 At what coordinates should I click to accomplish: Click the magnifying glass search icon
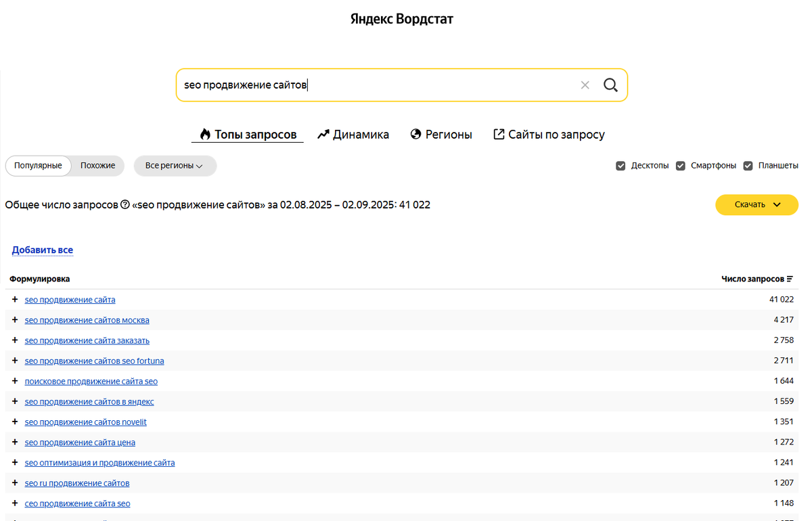[610, 85]
